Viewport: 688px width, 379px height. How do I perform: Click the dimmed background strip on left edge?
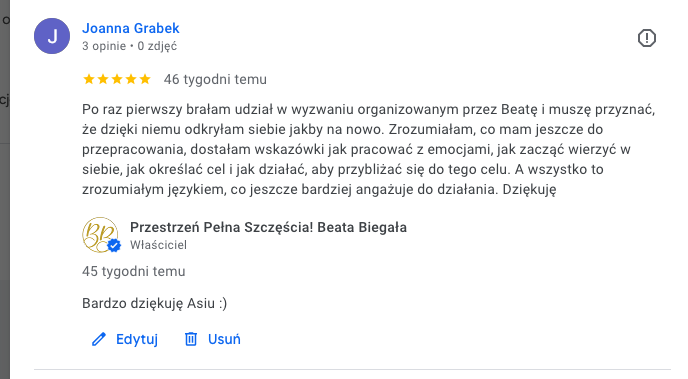tap(5, 190)
